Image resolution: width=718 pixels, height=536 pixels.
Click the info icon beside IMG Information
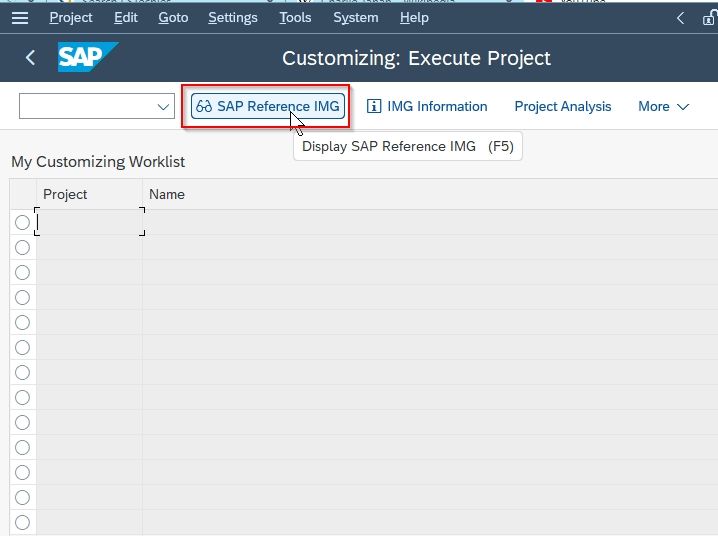coord(374,106)
